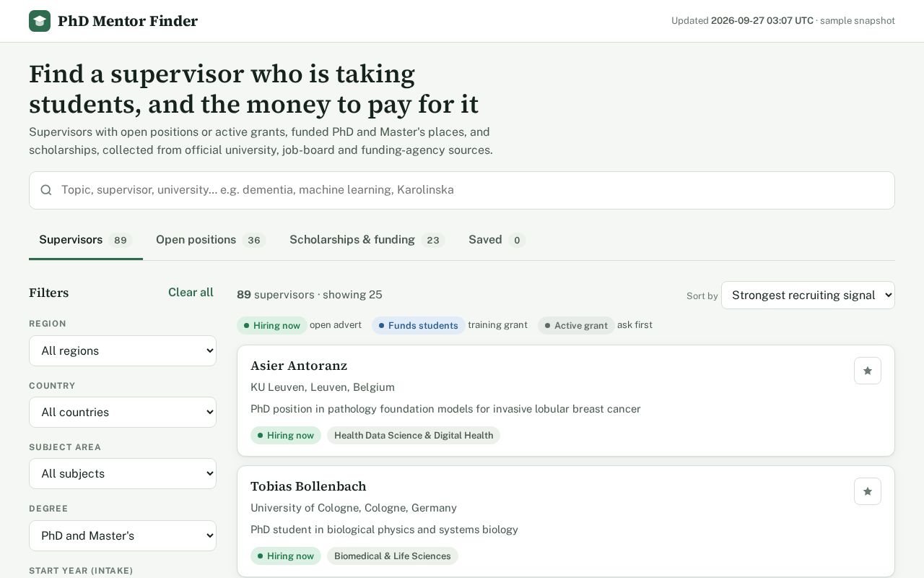This screenshot has width=924, height=578.
Task: Click the KU Leuven, Leuven, Belgium affiliation
Action: point(323,387)
